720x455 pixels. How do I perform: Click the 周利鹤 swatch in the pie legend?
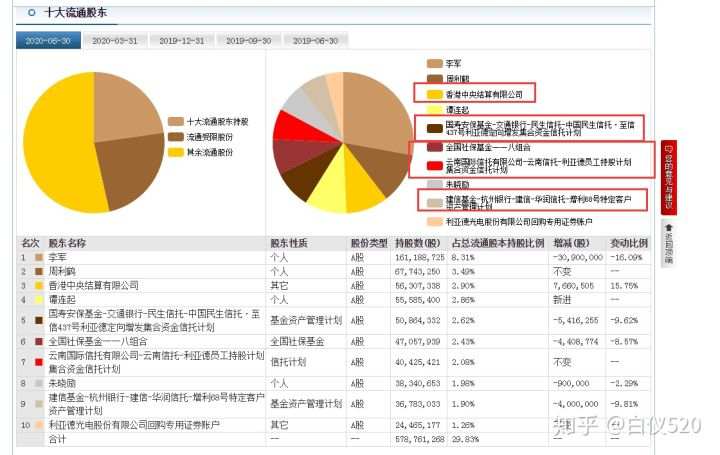pyautogui.click(x=434, y=79)
